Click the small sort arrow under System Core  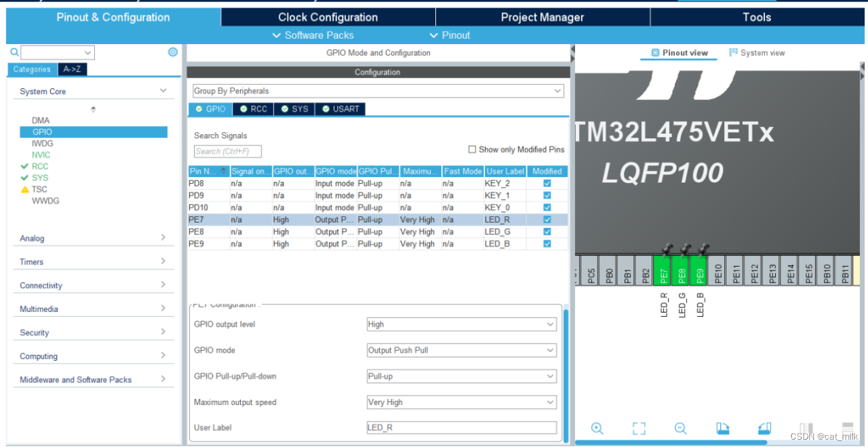[x=93, y=109]
